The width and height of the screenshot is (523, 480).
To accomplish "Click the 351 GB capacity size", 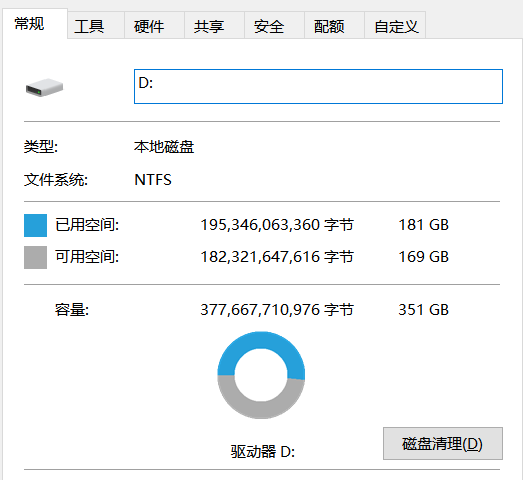I will 424,310.
